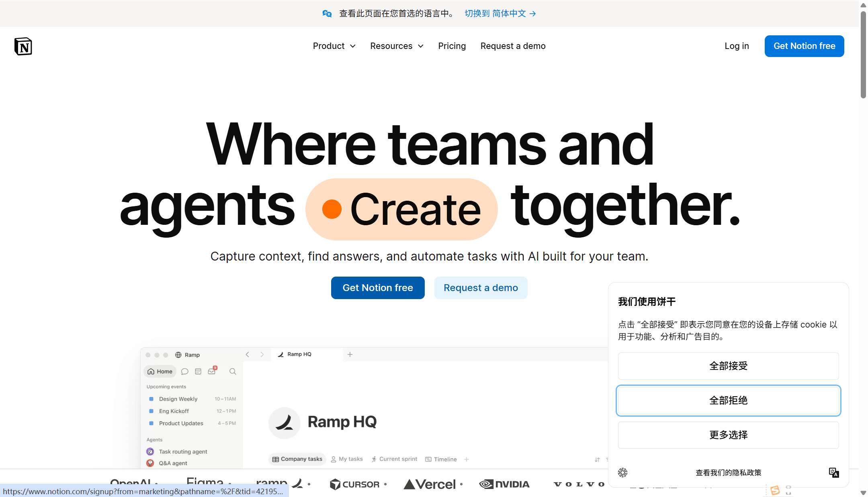
Task: Click the Vercel logo
Action: click(430, 485)
